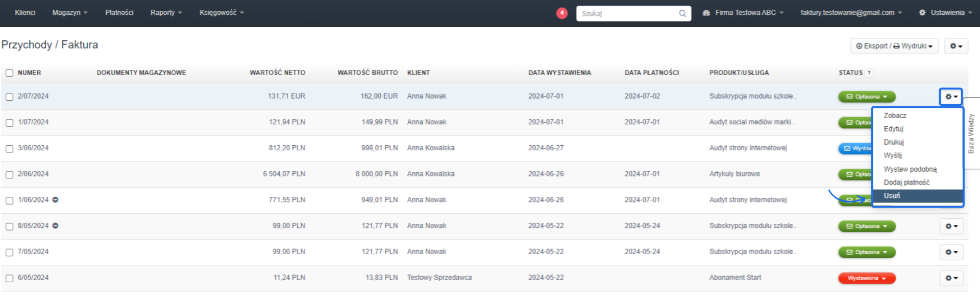This screenshot has width=980, height=295.
Task: Select all invoices with header checkbox
Action: (9, 73)
